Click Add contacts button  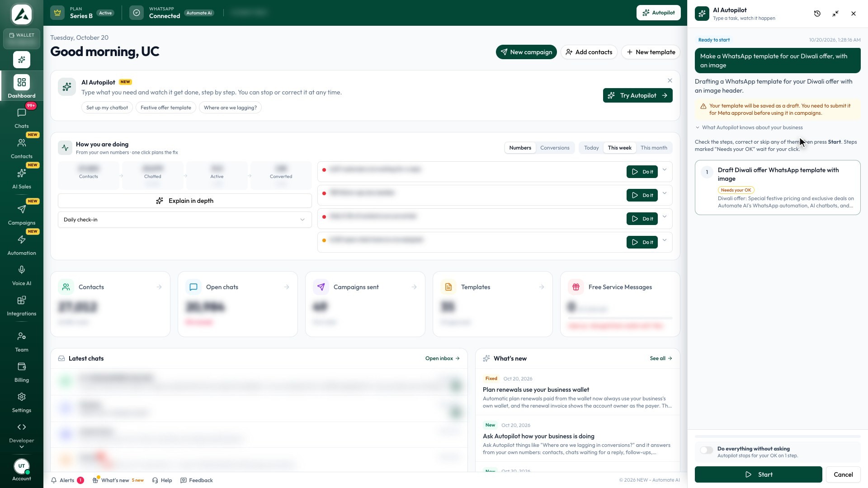[x=589, y=52]
